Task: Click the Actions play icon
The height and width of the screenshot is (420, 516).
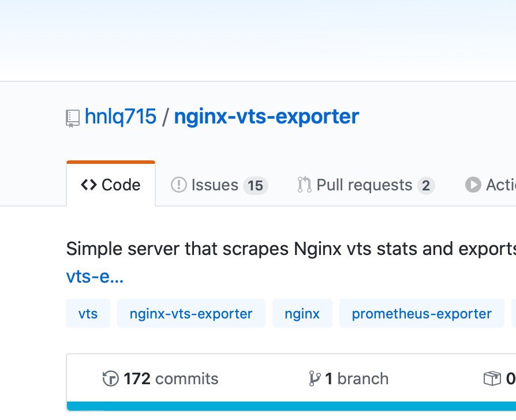Action: point(473,185)
